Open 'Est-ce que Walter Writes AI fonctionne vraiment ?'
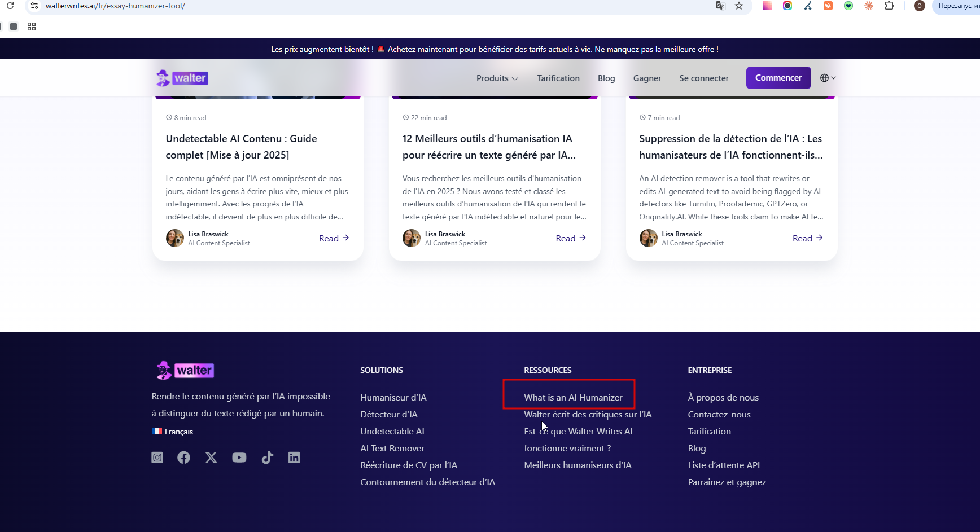The height and width of the screenshot is (532, 980). pyautogui.click(x=578, y=440)
